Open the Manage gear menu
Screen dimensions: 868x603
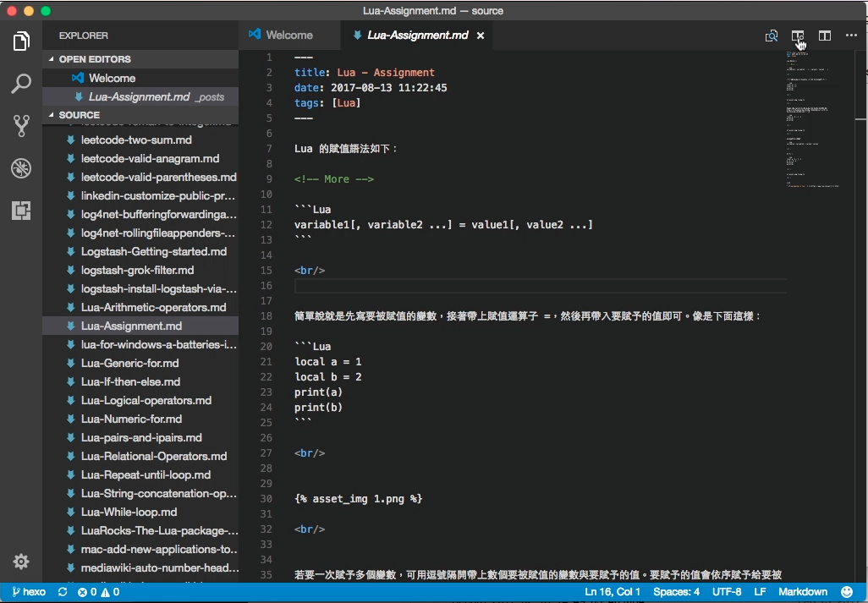[21, 562]
